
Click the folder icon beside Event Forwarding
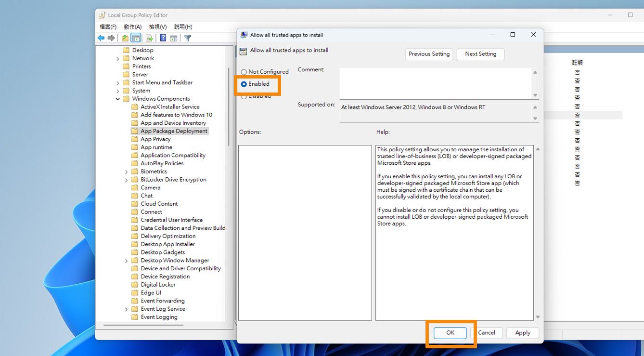[x=135, y=301]
